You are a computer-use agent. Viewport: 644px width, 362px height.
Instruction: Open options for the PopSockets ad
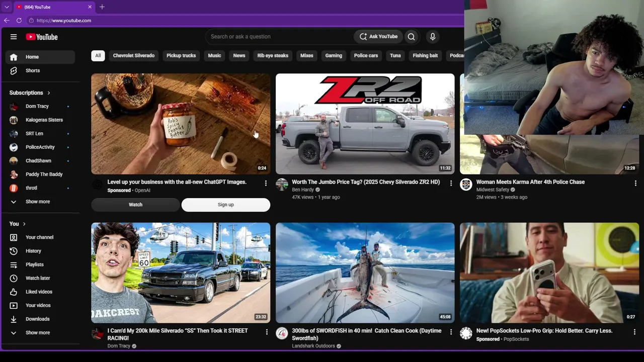coord(634,332)
